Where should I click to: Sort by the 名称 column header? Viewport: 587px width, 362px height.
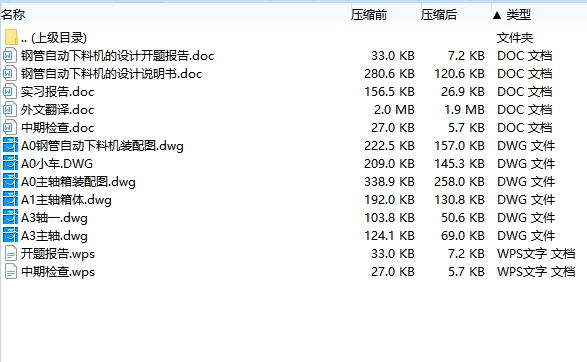coord(13,15)
